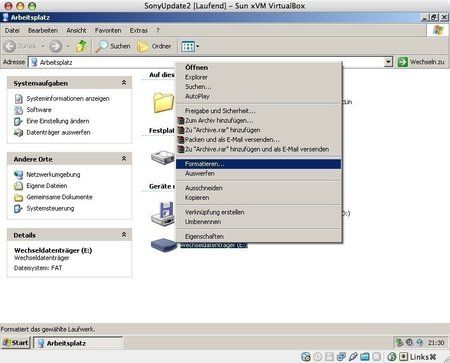Click the VirtualBox USB devices status icon
Image resolution: width=450 pixels, height=363 pixels.
(x=353, y=357)
